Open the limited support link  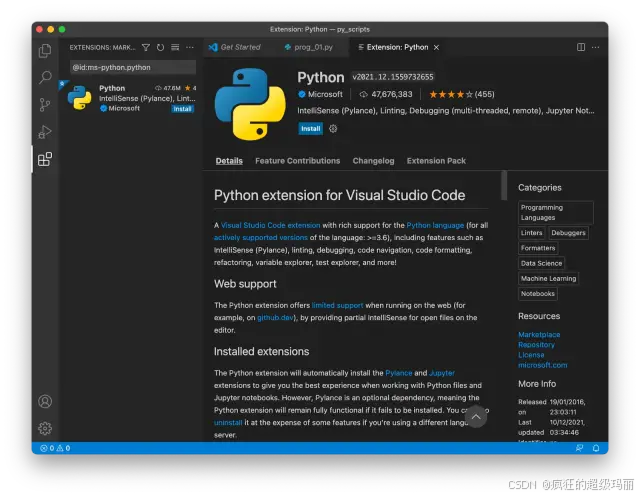[337, 305]
